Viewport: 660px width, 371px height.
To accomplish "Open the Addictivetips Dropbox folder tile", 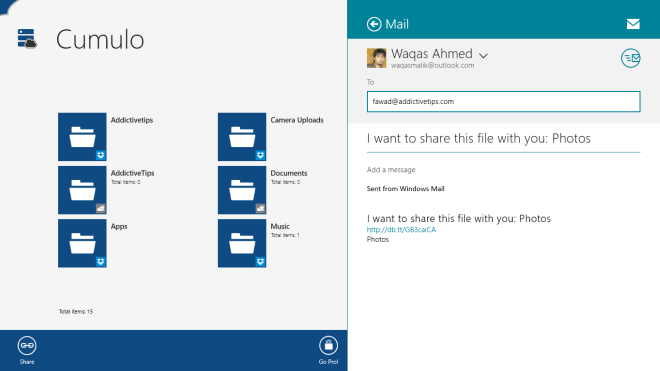I will [x=82, y=137].
